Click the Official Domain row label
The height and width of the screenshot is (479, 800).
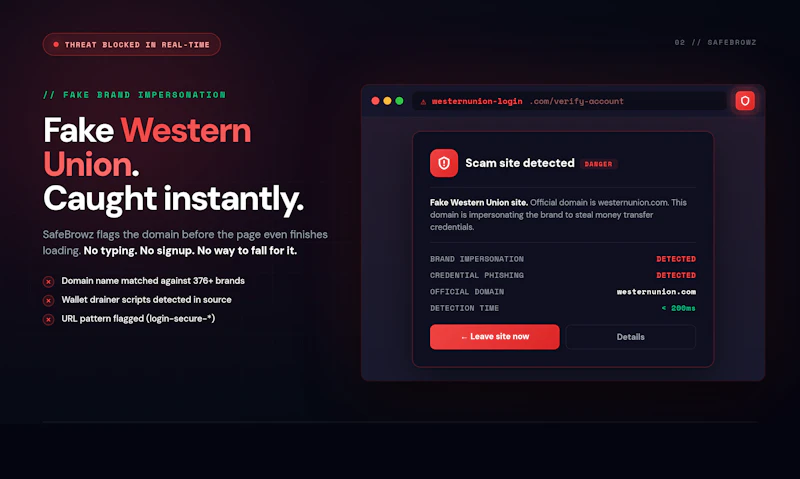click(x=467, y=291)
